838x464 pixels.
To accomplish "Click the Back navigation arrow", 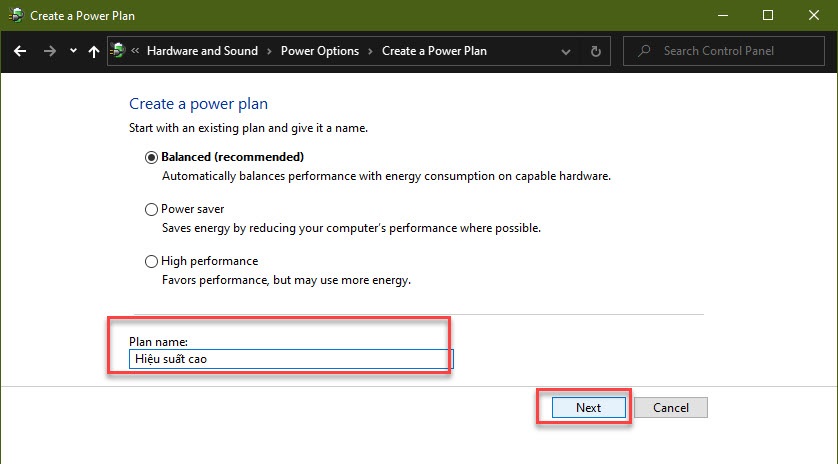I will click(x=20, y=51).
